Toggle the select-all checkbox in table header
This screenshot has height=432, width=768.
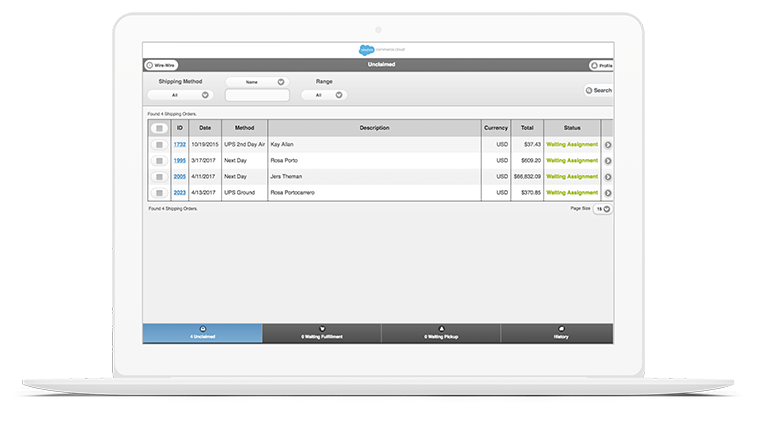coord(159,128)
